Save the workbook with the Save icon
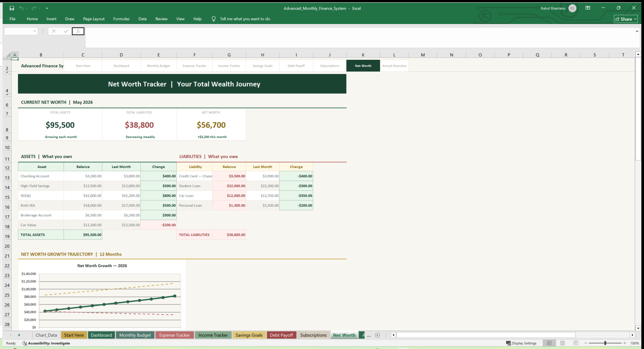 coord(12,8)
